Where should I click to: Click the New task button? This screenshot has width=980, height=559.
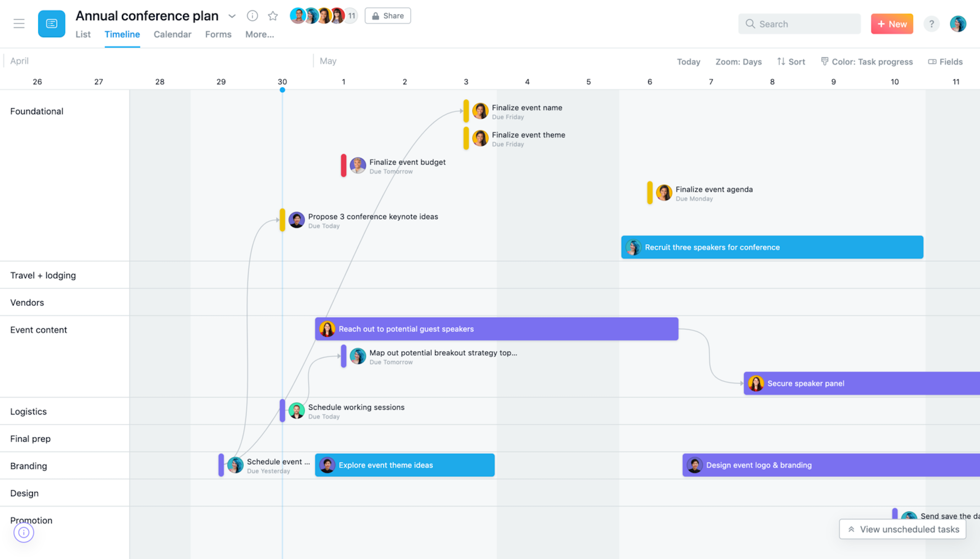pos(892,24)
